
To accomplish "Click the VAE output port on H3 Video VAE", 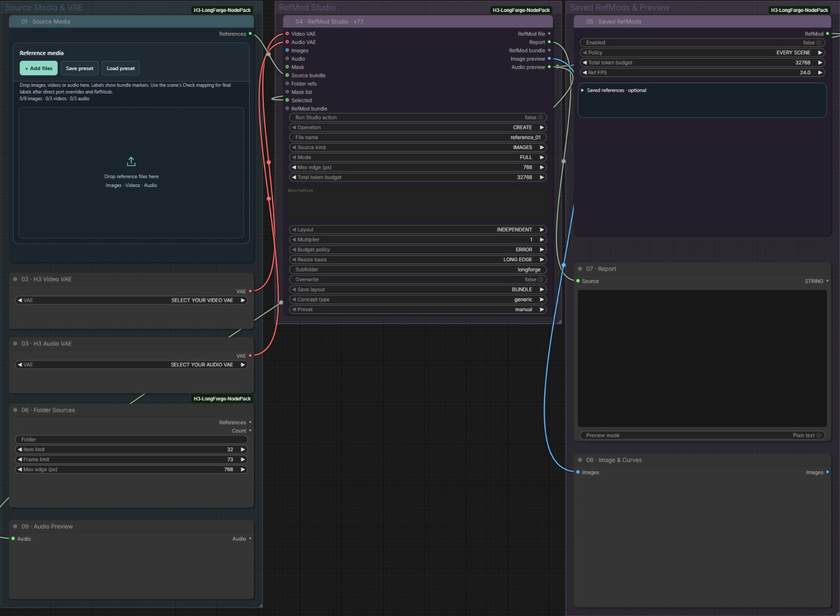I will click(x=250, y=291).
